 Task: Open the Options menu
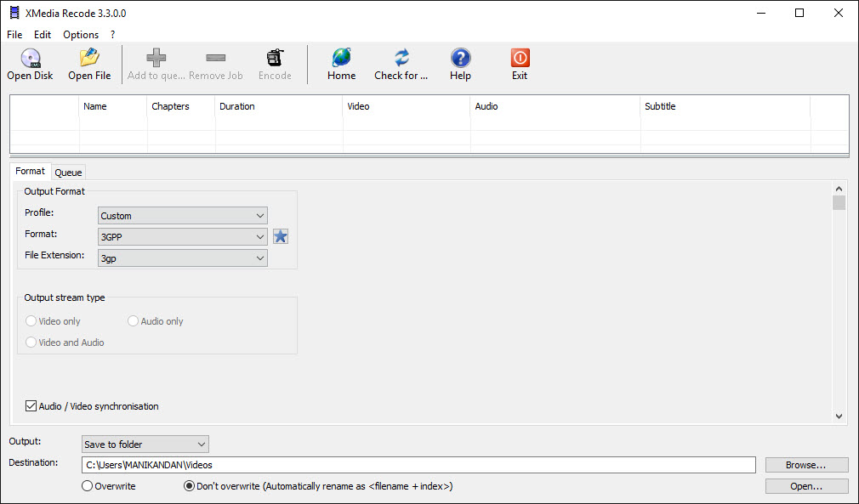(81, 35)
